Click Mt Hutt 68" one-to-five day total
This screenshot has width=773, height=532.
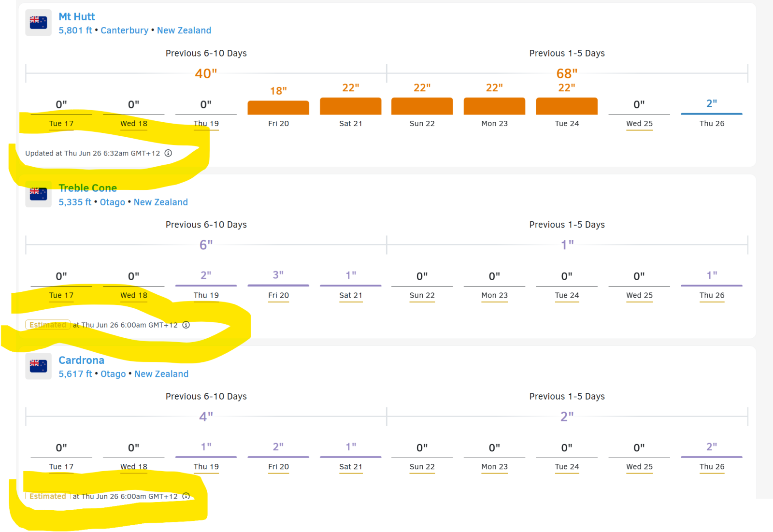point(567,73)
